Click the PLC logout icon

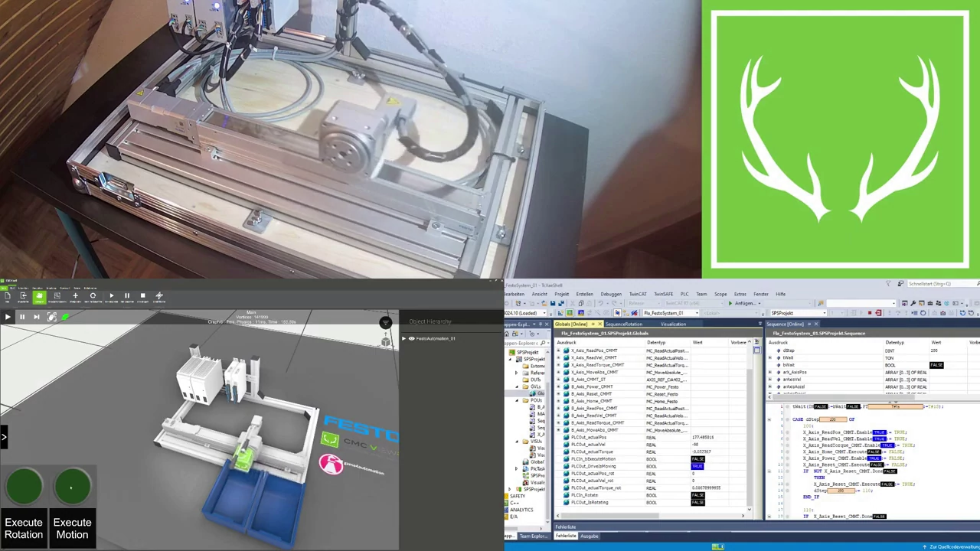[x=878, y=313]
